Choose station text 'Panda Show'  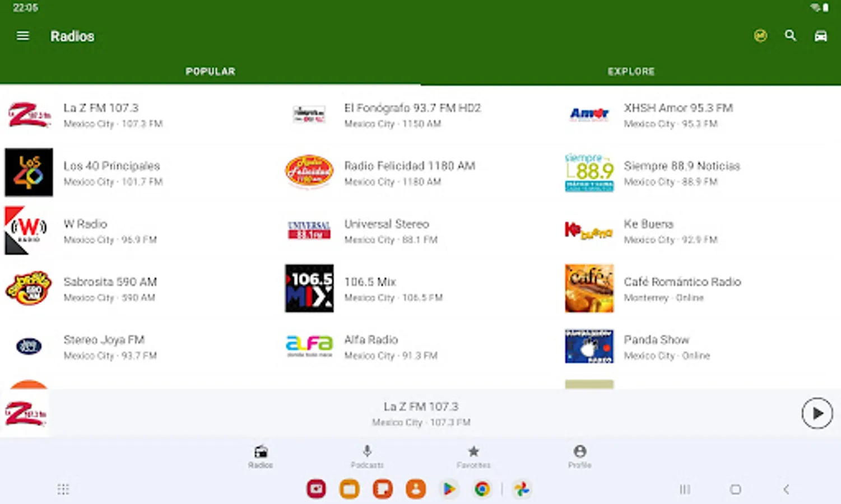pyautogui.click(x=657, y=339)
